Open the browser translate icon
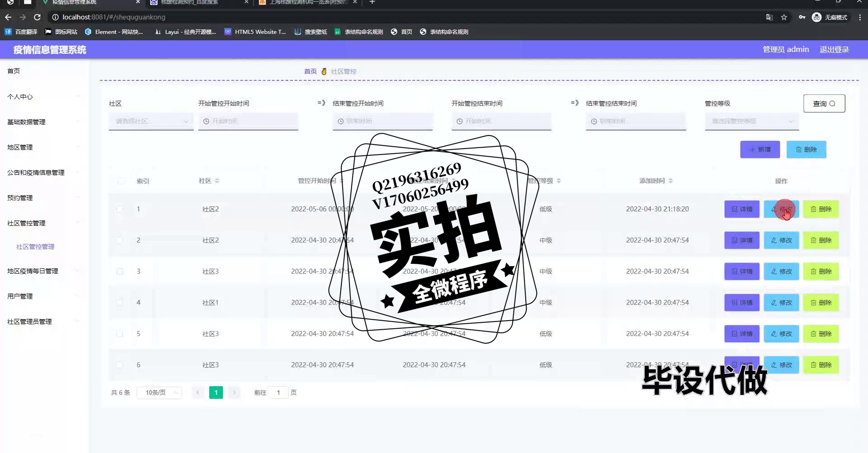Screen dimensions: 868x453 [x=769, y=17]
